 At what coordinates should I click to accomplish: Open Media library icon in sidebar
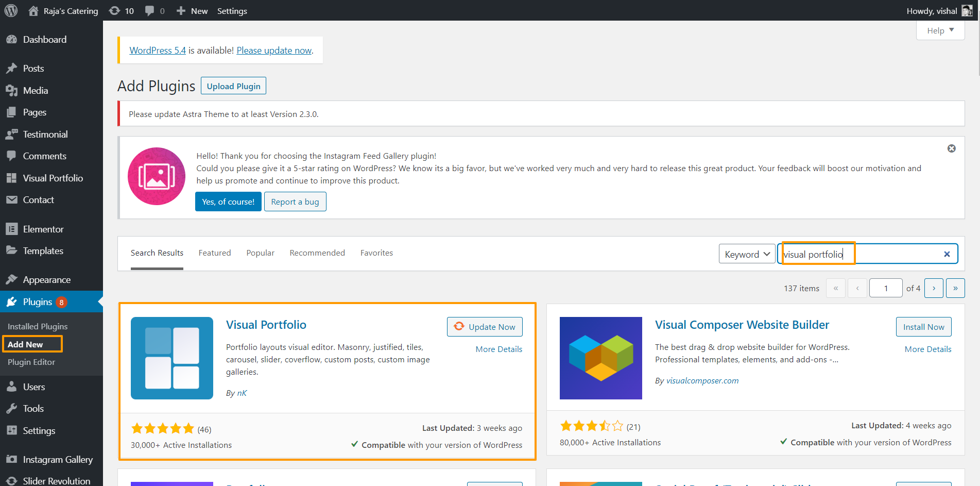tap(11, 91)
